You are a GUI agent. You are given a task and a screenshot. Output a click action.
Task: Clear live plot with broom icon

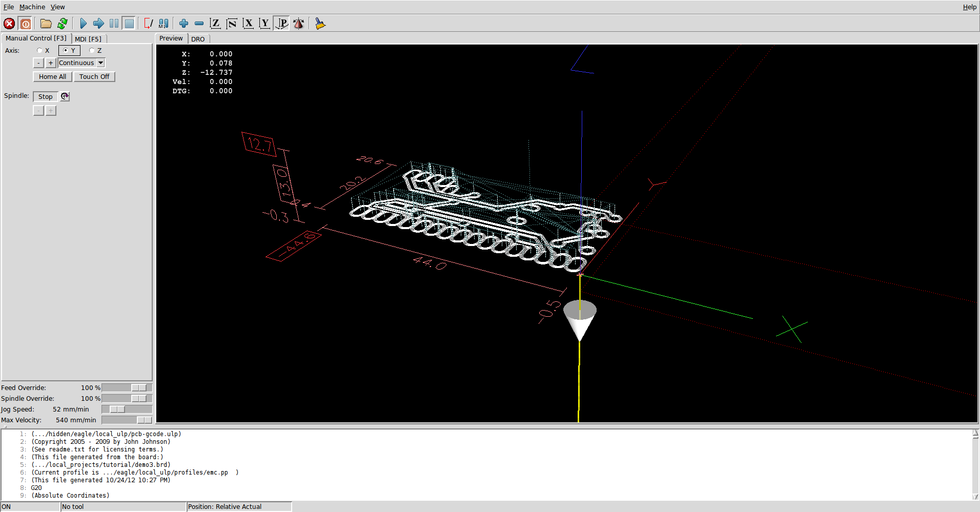click(x=320, y=24)
